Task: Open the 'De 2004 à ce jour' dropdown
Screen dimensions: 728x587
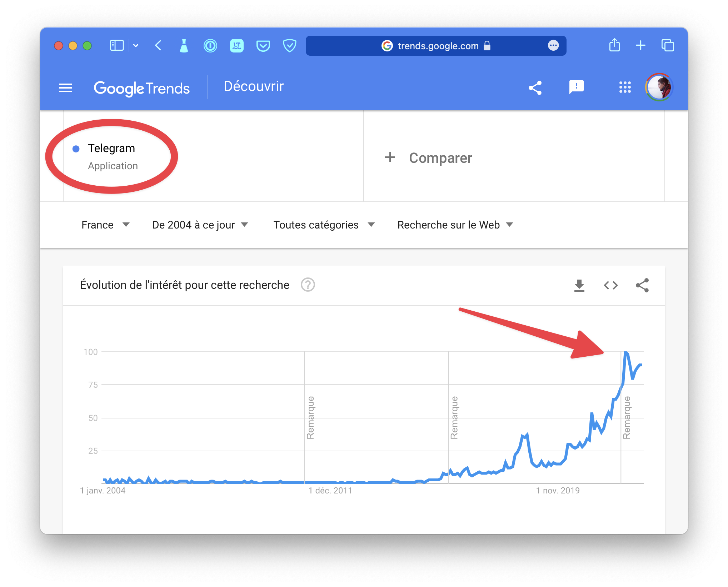Action: click(200, 225)
